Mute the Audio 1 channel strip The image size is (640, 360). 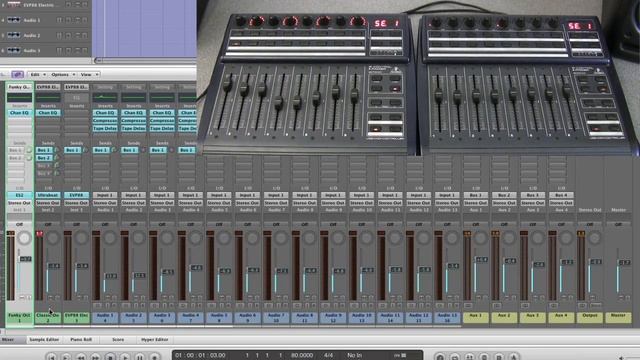[107, 298]
